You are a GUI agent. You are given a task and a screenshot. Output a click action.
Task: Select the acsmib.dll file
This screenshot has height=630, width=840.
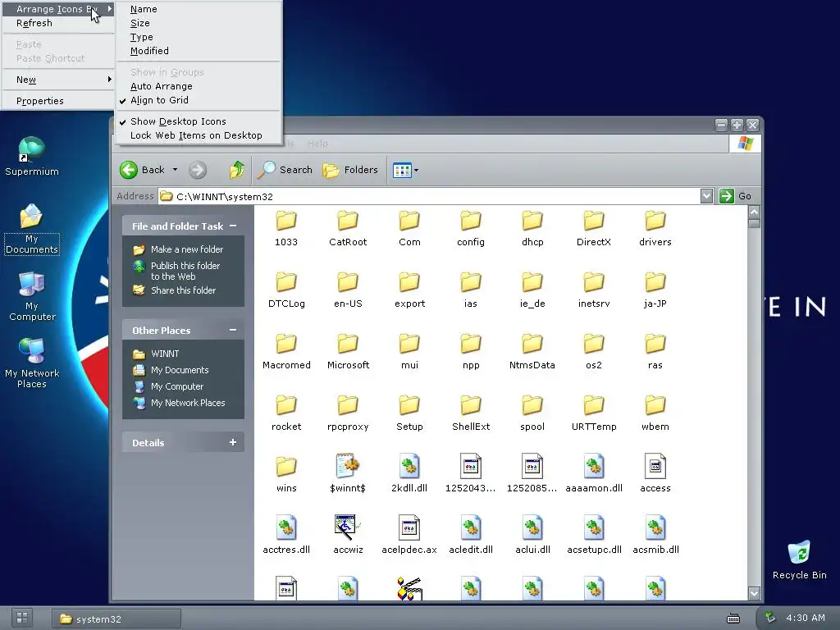[x=655, y=536]
